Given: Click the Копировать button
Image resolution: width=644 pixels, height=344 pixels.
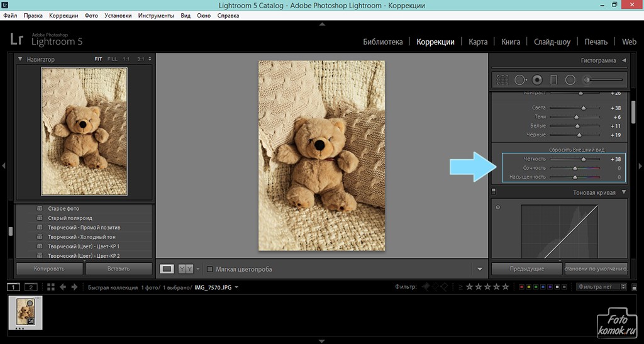Looking at the screenshot, I should [49, 269].
